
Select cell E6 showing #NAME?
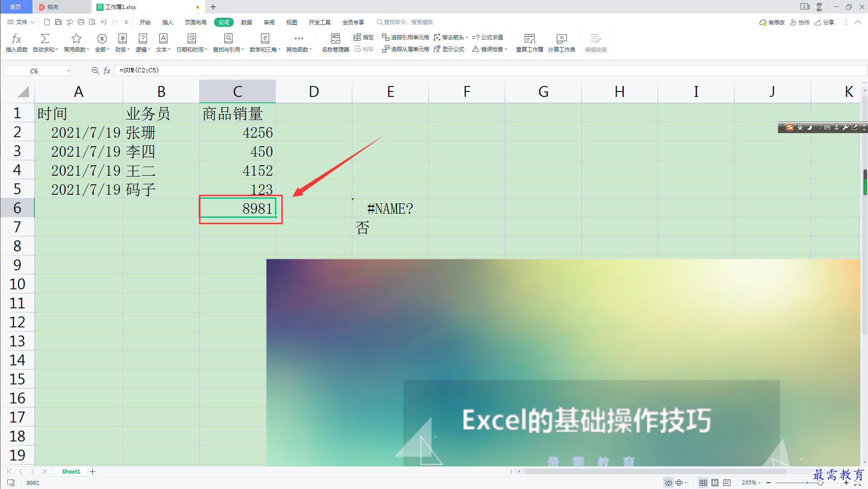coord(390,208)
